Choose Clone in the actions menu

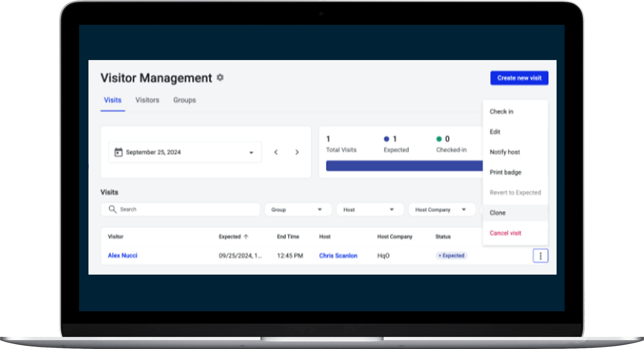pos(498,213)
